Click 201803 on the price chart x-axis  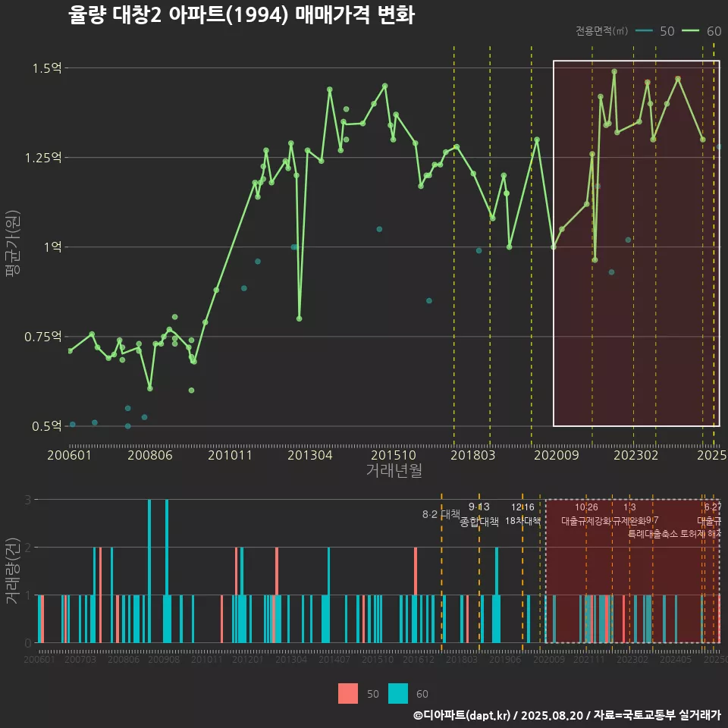(472, 455)
